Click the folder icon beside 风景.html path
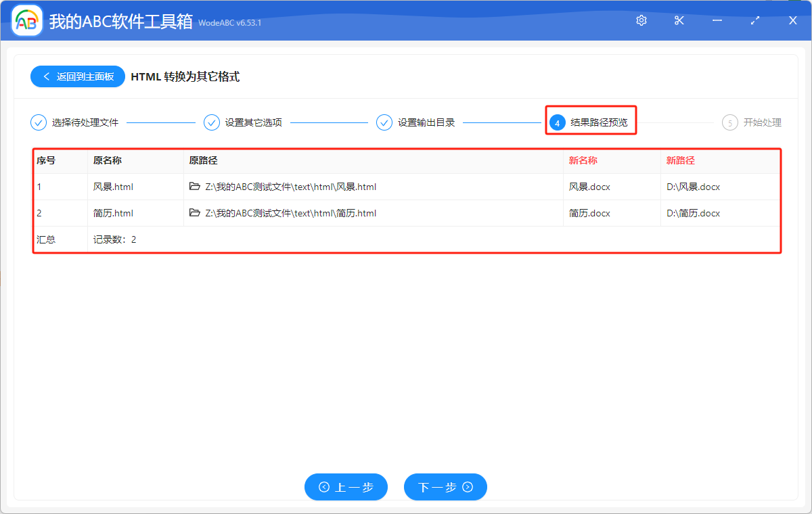This screenshot has width=812, height=514. click(196, 187)
